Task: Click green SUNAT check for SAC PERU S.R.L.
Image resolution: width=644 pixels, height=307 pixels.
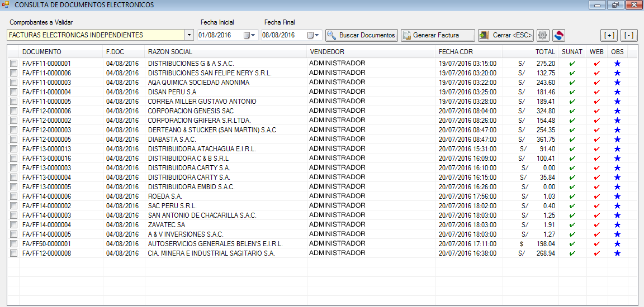Action: point(572,206)
